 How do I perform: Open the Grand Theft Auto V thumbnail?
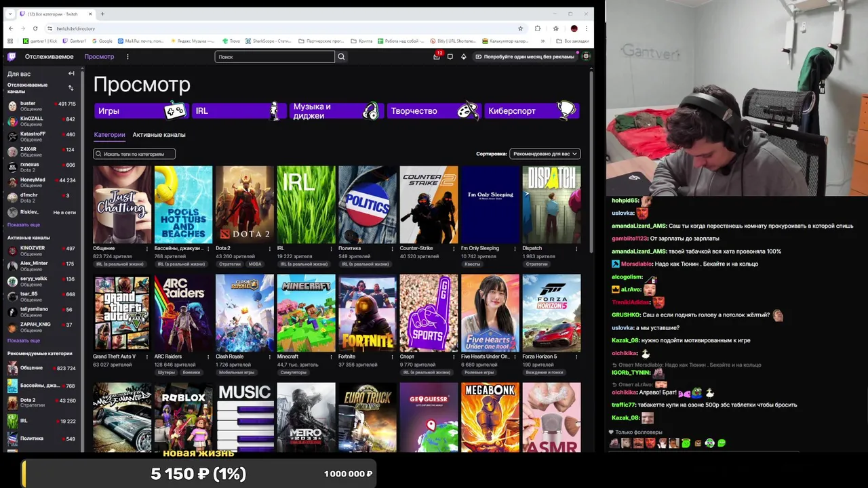(x=122, y=312)
